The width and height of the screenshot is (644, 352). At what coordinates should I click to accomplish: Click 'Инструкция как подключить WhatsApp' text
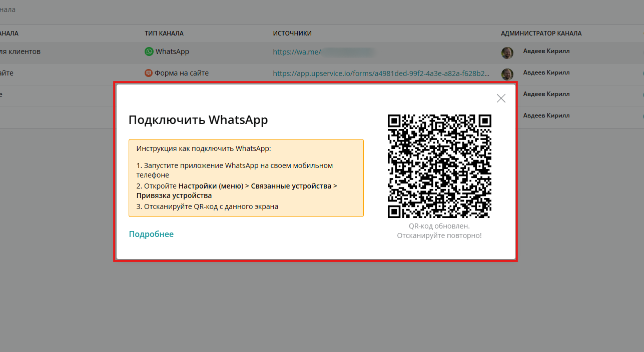pos(204,148)
